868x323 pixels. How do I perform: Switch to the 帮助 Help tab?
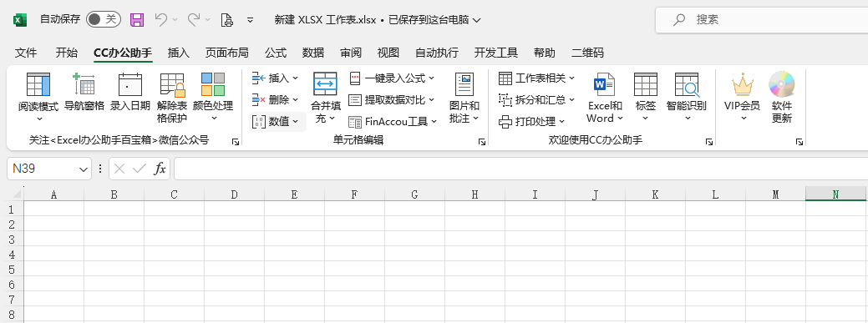tap(544, 53)
